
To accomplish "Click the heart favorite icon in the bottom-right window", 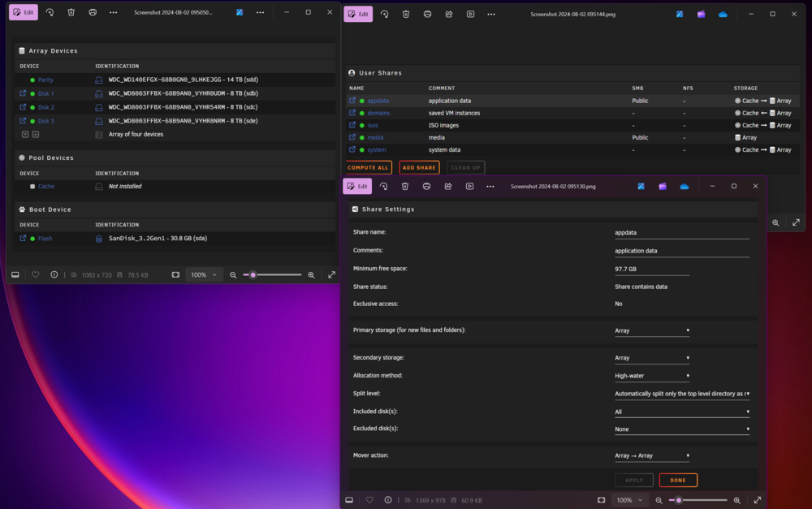I will point(369,500).
